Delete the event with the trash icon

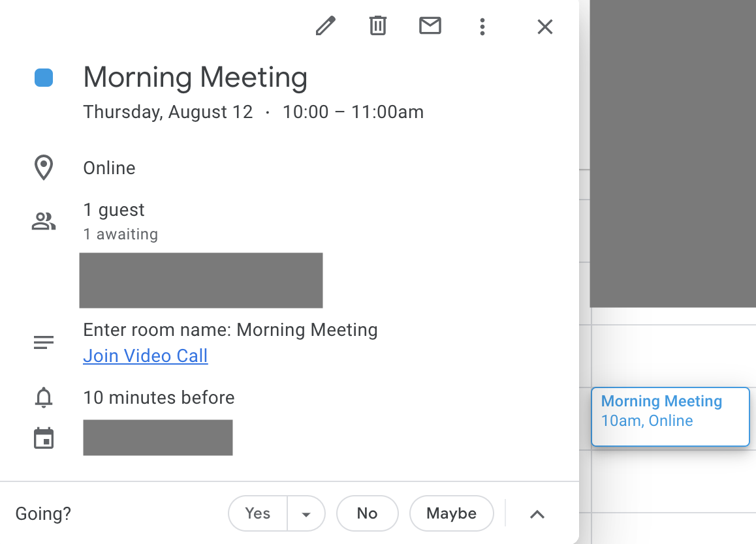(x=378, y=25)
